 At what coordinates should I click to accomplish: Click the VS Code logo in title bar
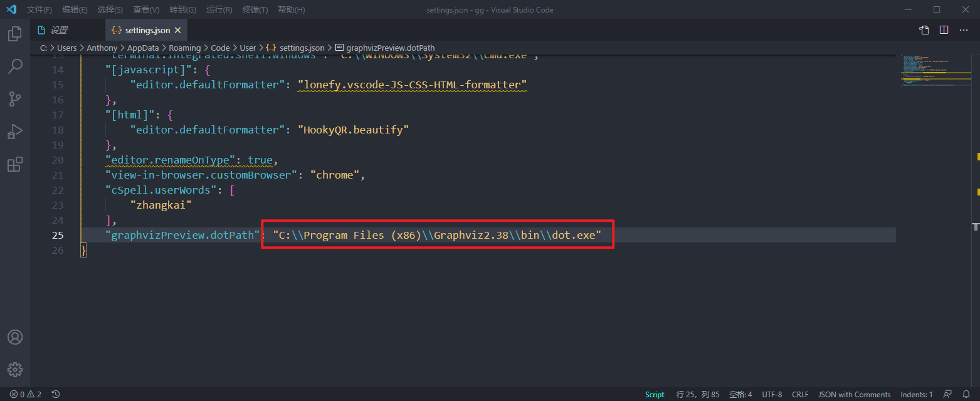(x=11, y=9)
